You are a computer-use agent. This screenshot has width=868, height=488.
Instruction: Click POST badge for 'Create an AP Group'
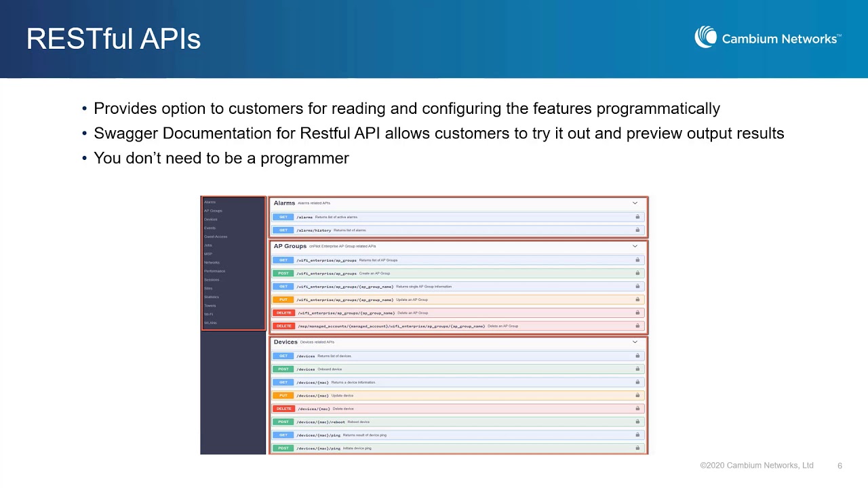(x=283, y=273)
